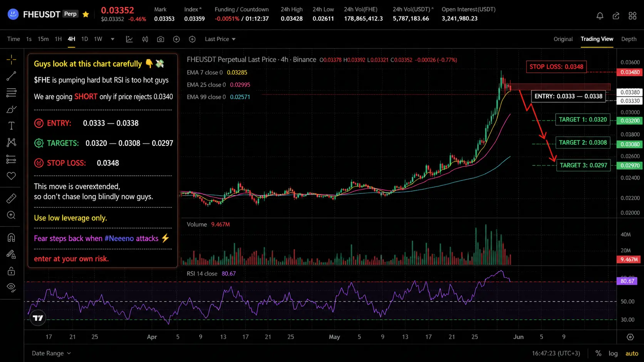Click the EMA 7 close 0 legend
The height and width of the screenshot is (362, 644).
(x=205, y=72)
